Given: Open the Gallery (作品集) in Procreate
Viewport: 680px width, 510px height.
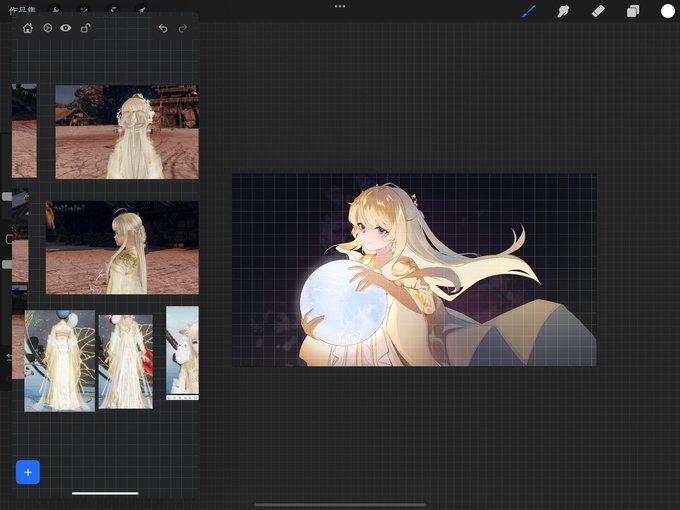Looking at the screenshot, I should pos(23,9).
